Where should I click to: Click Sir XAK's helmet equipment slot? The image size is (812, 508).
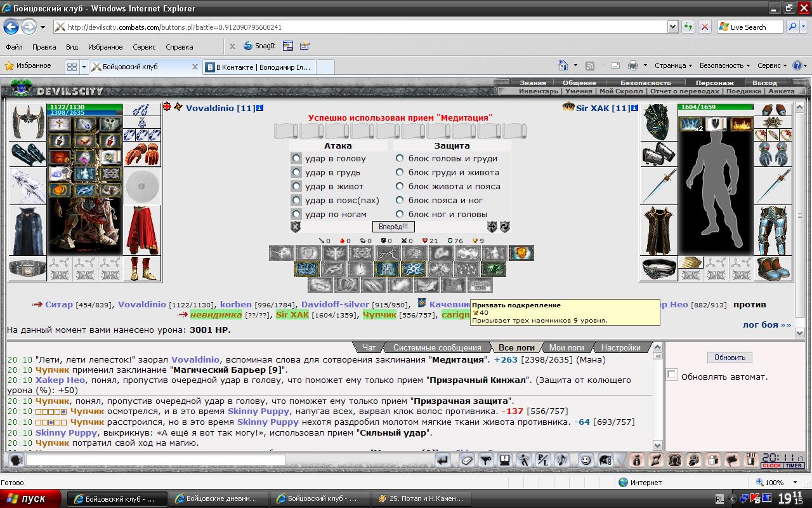point(658,122)
